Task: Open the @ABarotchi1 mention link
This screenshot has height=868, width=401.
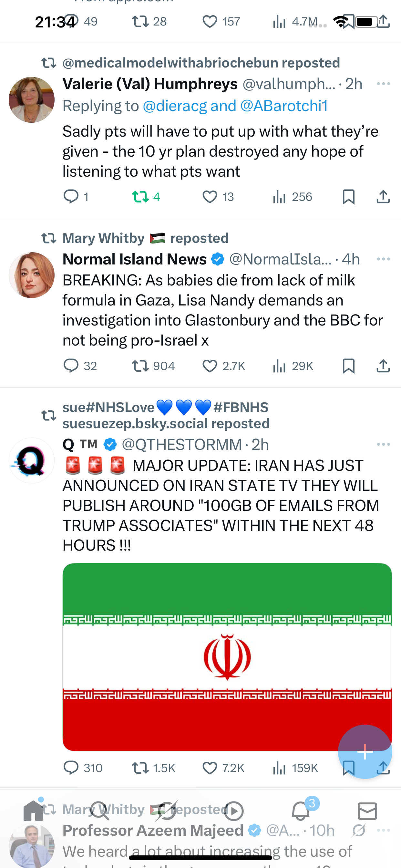Action: (284, 106)
